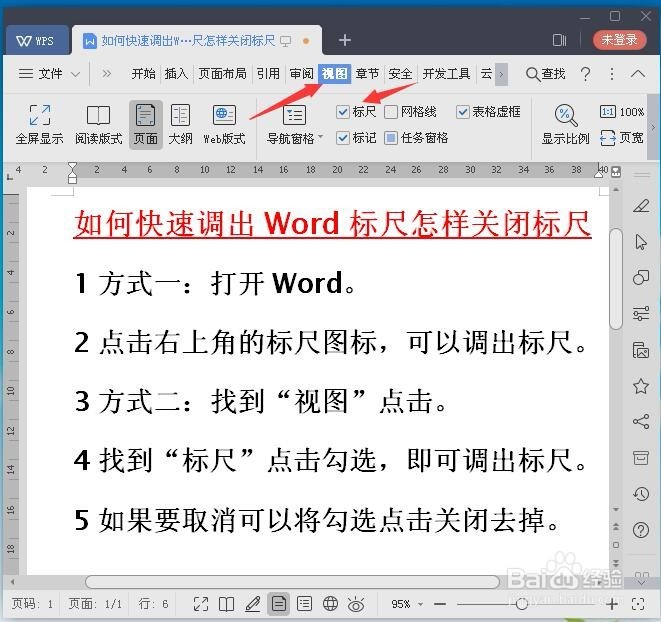Click the full screen display icon (全屏显示)
The width and height of the screenshot is (661, 622).
pos(40,124)
